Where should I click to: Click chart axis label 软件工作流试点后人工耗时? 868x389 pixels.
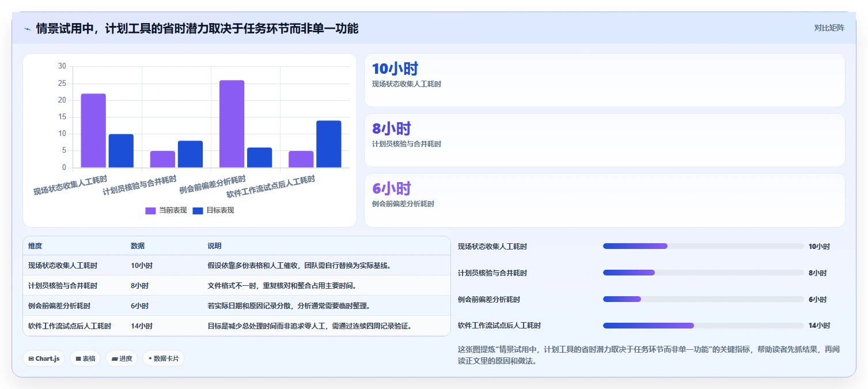coord(271,187)
